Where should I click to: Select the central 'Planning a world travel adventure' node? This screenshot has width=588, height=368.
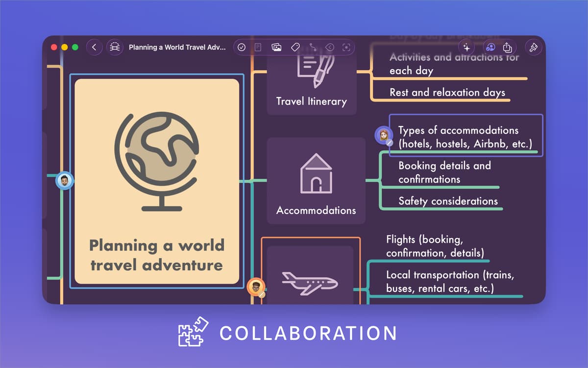tap(157, 182)
